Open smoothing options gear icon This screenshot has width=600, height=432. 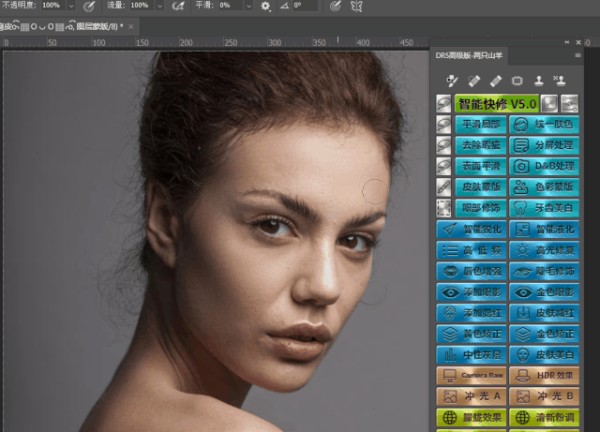pyautogui.click(x=265, y=6)
